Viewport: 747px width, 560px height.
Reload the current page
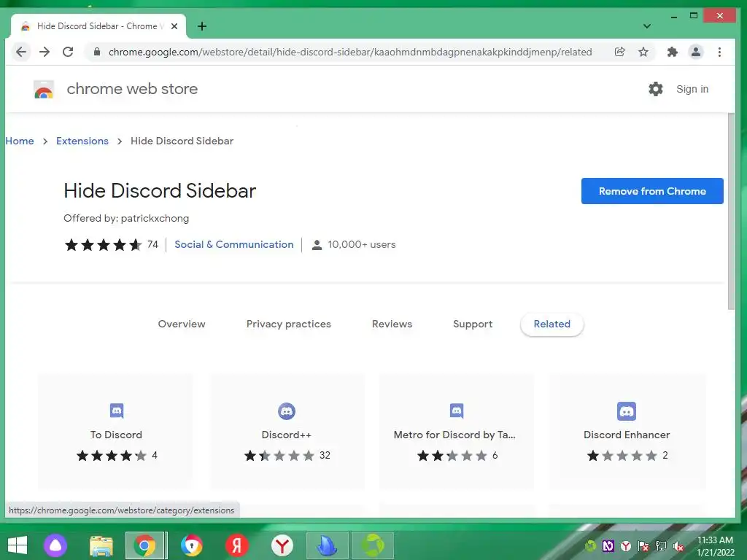[x=68, y=52]
